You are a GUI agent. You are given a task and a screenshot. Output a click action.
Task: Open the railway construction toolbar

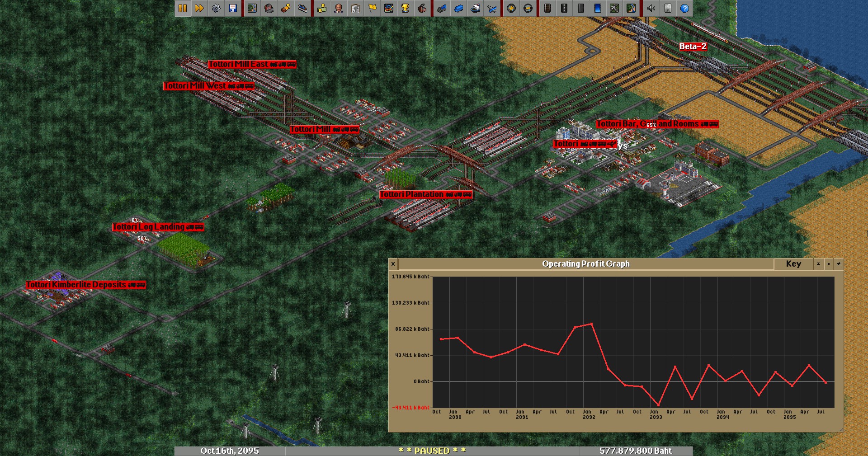coord(547,8)
